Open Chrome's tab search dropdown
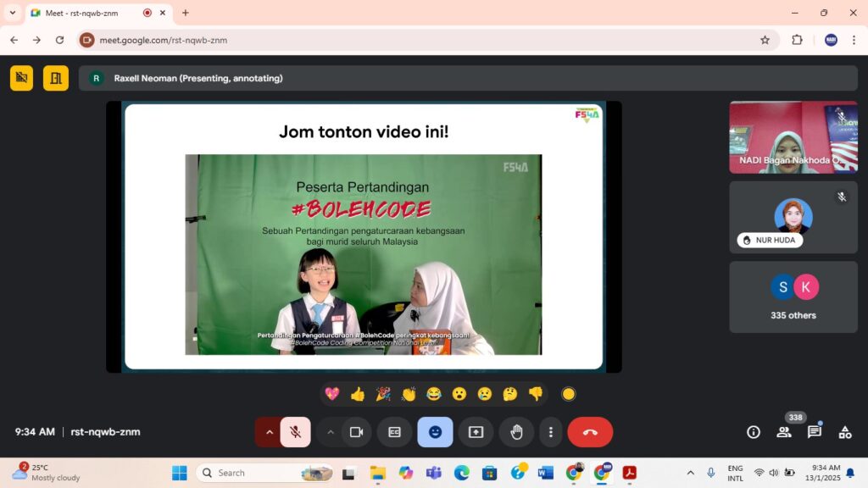Screen dimensions: 868x488 tap(13, 13)
